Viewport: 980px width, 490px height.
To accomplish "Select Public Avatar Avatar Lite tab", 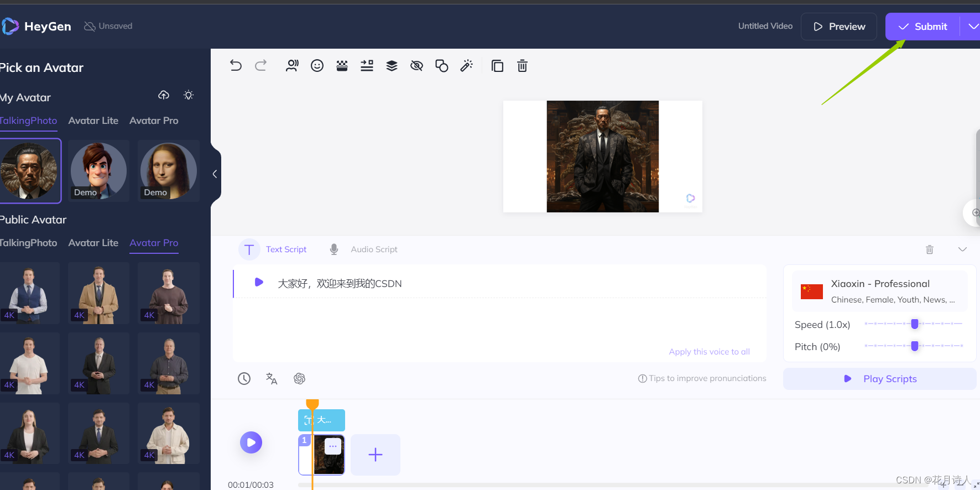I will pos(93,243).
